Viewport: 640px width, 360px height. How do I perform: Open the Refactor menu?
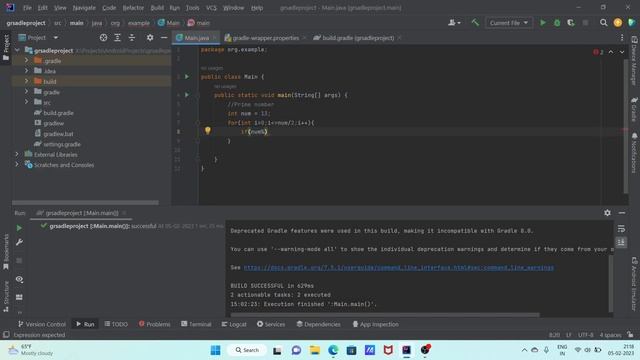click(133, 8)
